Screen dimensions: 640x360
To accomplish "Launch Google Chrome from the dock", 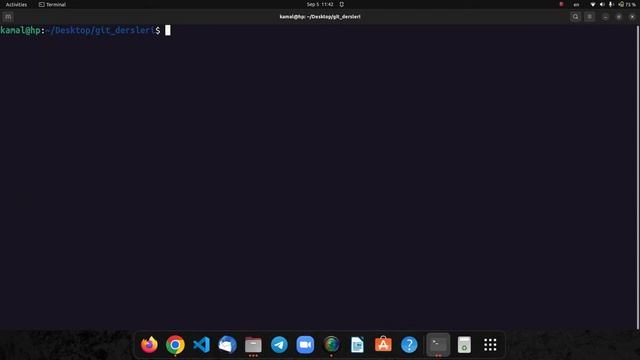I will pyautogui.click(x=175, y=344).
